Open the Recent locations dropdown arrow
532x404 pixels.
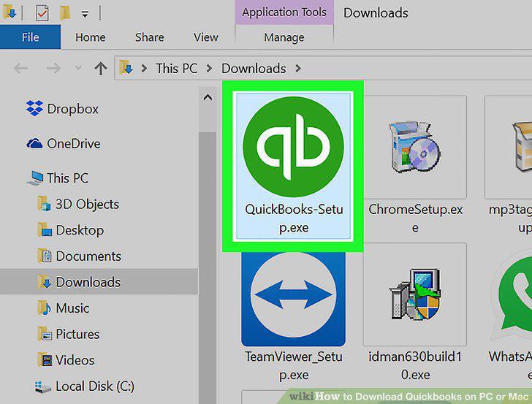[x=78, y=69]
